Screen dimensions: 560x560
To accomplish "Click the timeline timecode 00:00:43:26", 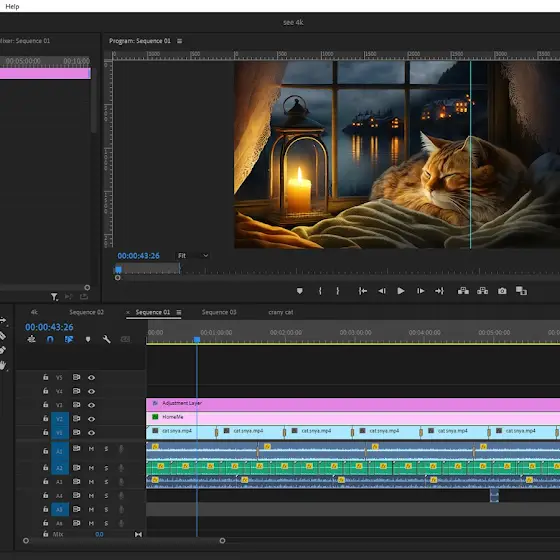I will pos(49,327).
